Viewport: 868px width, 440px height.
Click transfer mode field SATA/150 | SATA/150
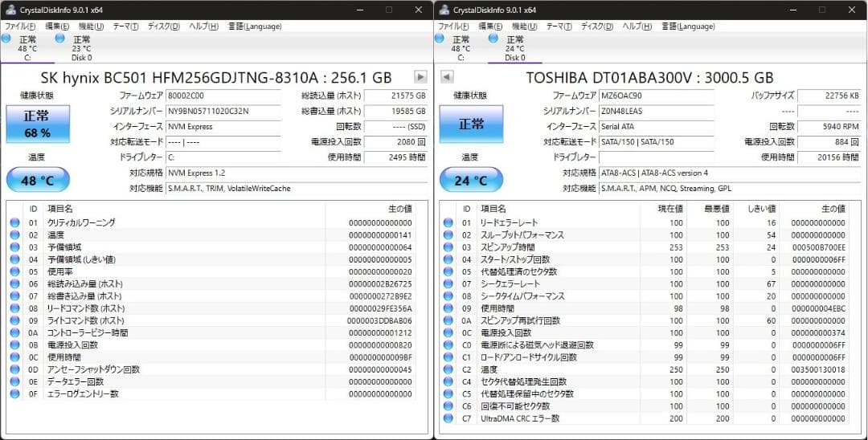(657, 142)
